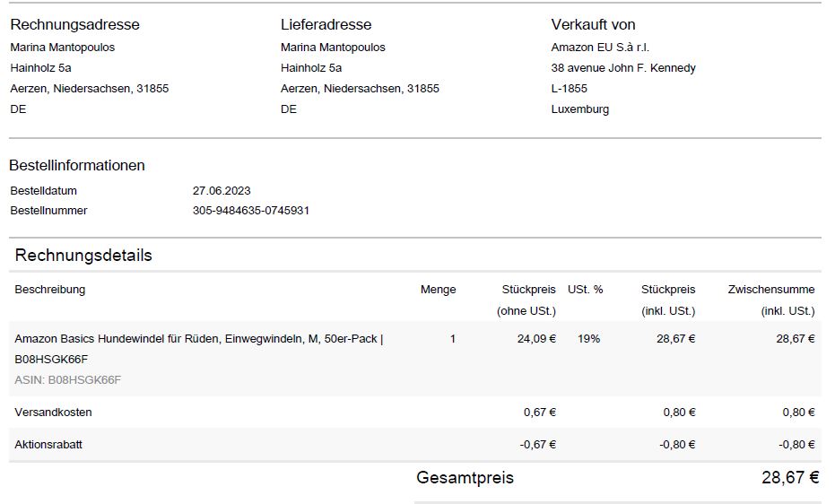Image resolution: width=835 pixels, height=504 pixels.
Task: Click the total amount 28,67 € beside Gesamtpreis
Action: tap(790, 477)
